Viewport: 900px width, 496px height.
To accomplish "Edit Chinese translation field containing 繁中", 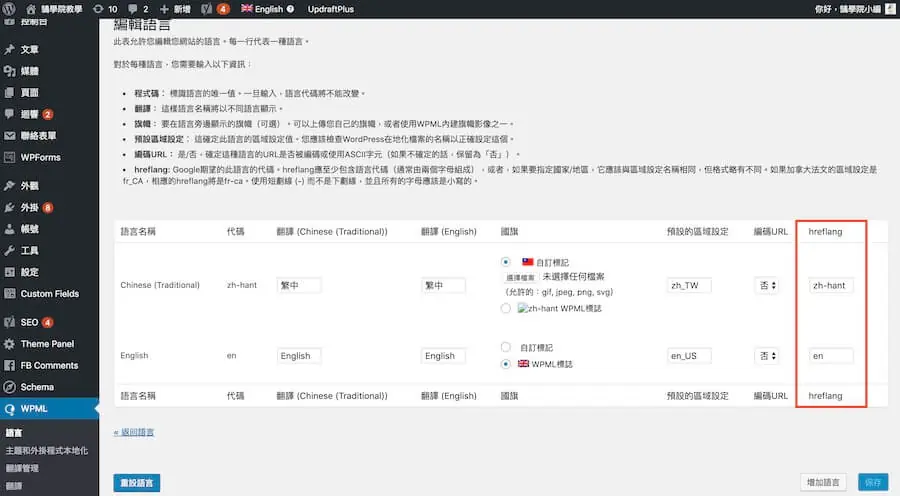I will coord(298,285).
